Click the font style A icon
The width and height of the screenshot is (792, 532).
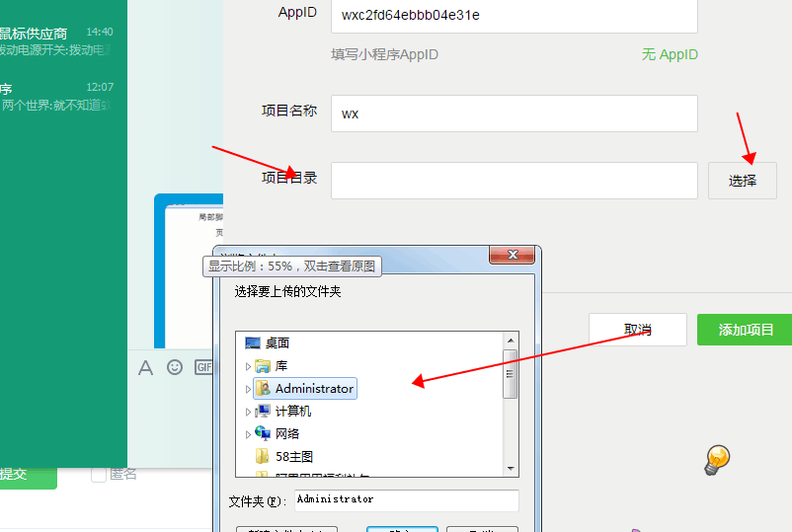click(x=145, y=367)
